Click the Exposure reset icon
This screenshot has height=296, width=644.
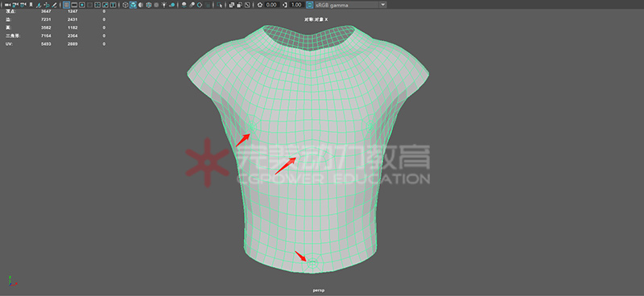pos(260,5)
